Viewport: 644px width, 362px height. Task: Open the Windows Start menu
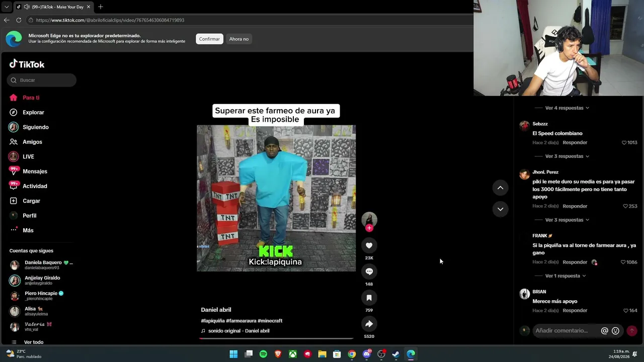pos(233,354)
